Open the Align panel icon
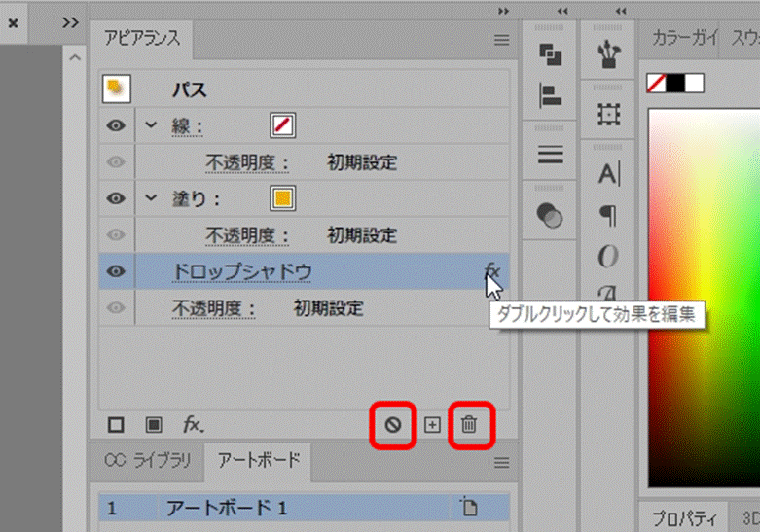 pos(550,94)
